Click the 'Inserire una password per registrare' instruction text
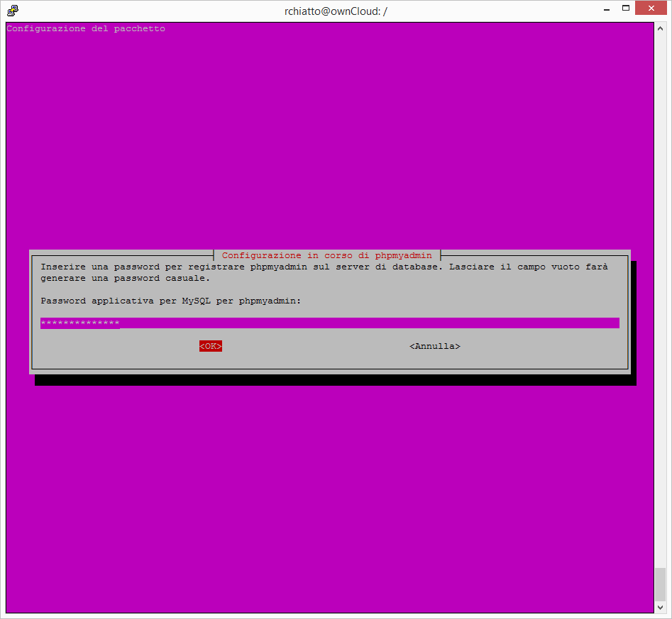 (143, 267)
